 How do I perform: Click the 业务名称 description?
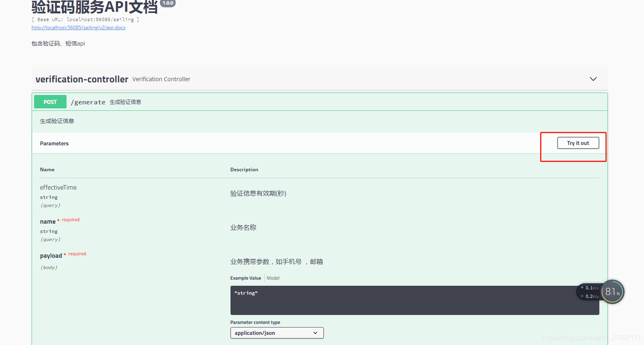243,228
